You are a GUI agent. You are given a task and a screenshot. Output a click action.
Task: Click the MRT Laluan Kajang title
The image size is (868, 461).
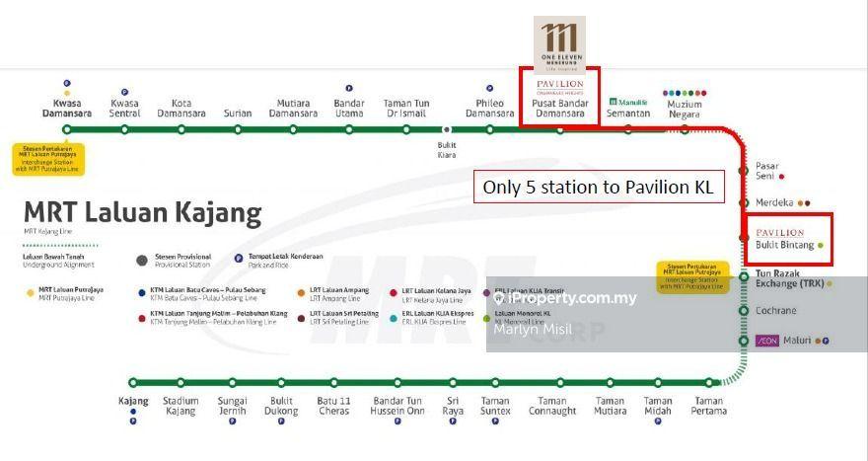[x=142, y=212]
